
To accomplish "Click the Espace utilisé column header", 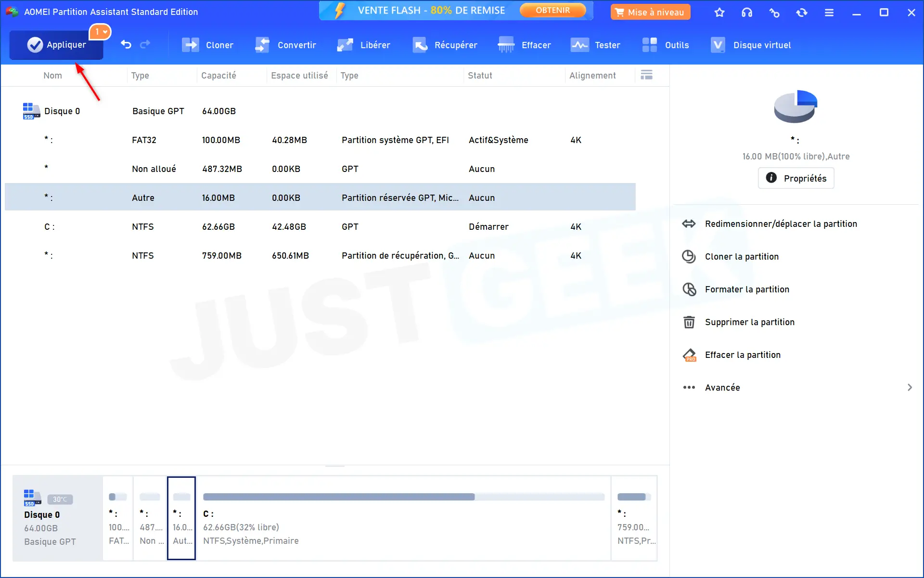I will click(x=299, y=76).
